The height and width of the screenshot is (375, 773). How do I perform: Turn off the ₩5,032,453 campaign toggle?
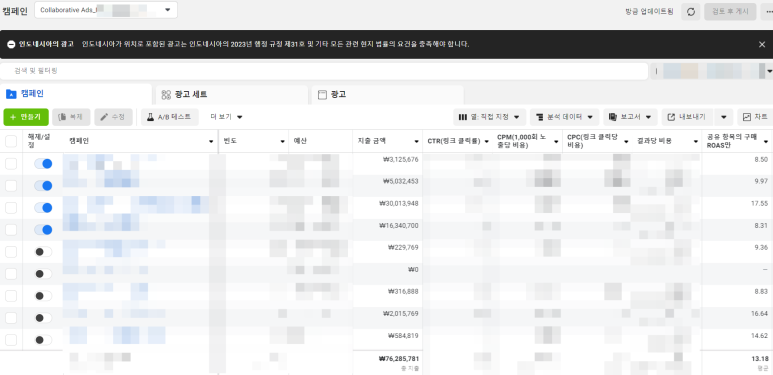click(x=43, y=186)
